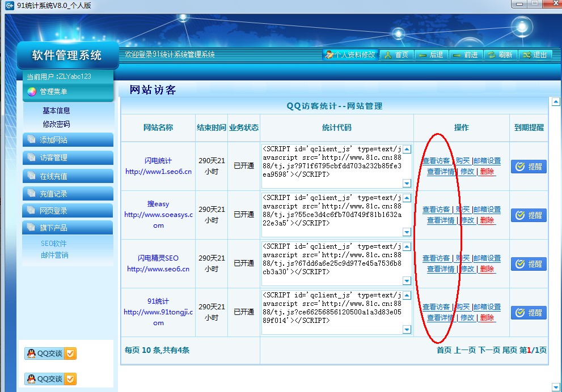This screenshot has height=392, width=562.
Task: Click lower QQ交谈 chat icon
Action: 50,379
